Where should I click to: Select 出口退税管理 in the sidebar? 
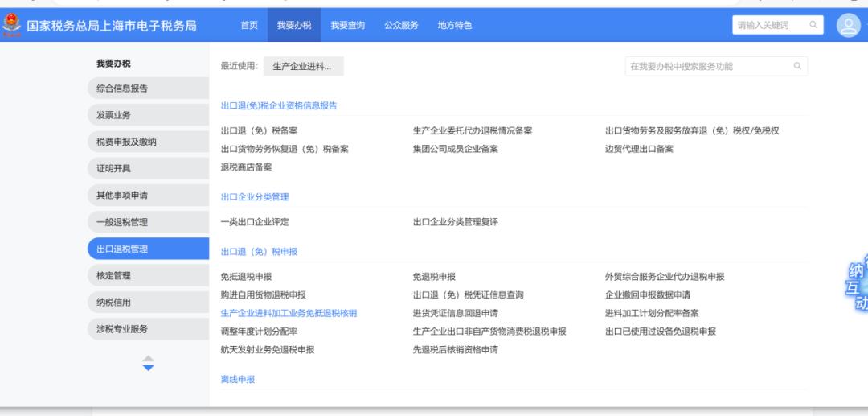tap(147, 249)
